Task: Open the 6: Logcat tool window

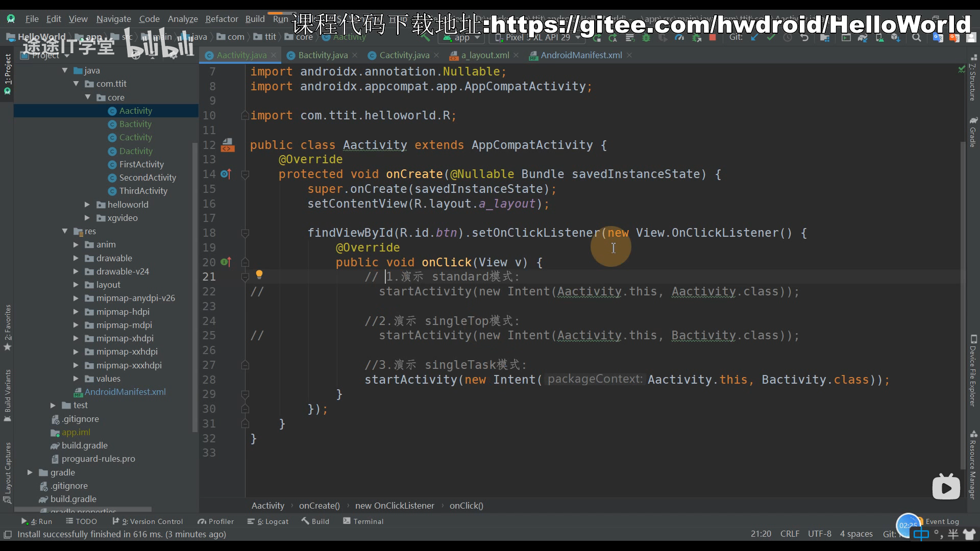Action: click(x=268, y=521)
